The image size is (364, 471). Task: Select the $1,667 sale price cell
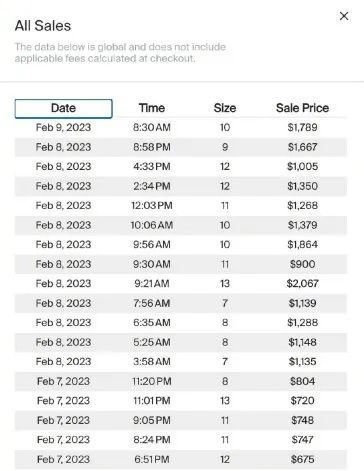coord(302,147)
